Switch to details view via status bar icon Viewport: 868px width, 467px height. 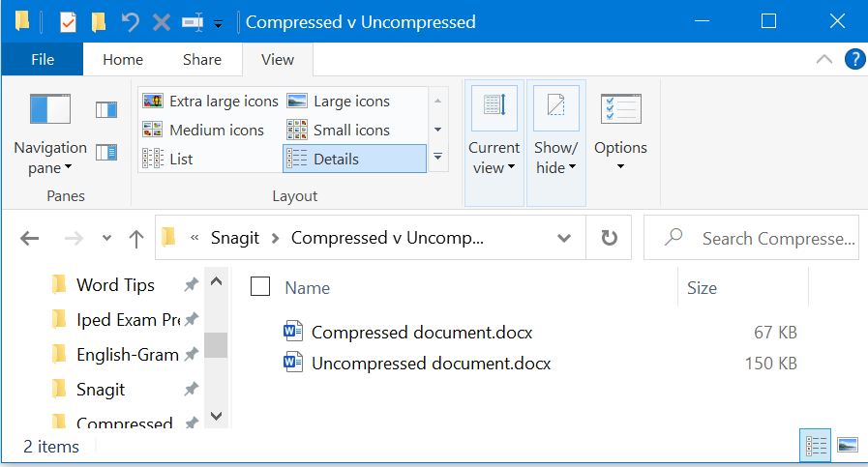pyautogui.click(x=816, y=445)
